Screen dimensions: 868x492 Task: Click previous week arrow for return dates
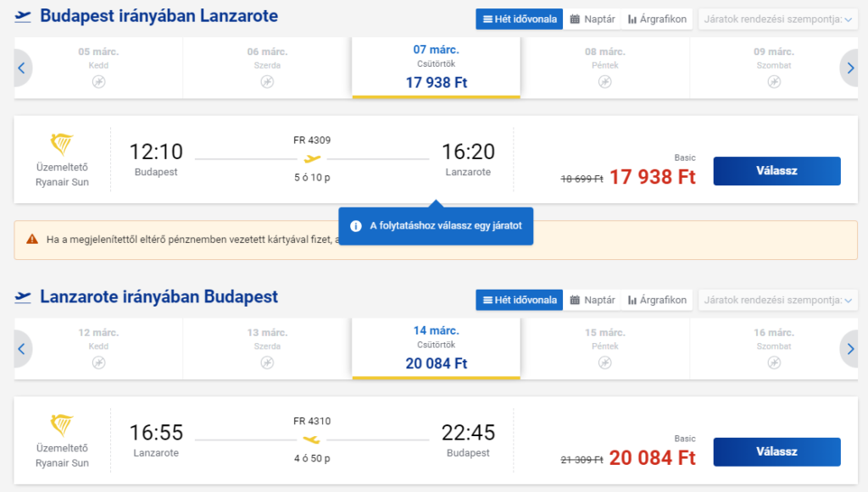(21, 349)
